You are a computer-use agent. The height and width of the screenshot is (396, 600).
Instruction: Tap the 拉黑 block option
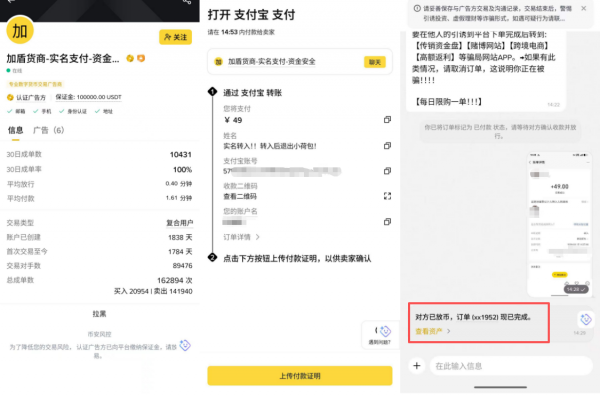99,314
